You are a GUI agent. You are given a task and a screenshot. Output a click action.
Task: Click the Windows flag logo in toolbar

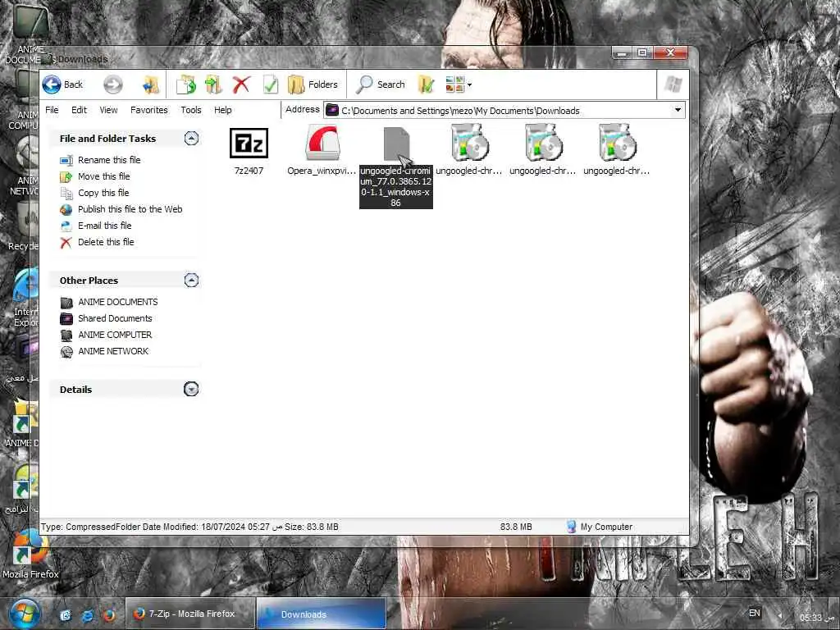[673, 84]
